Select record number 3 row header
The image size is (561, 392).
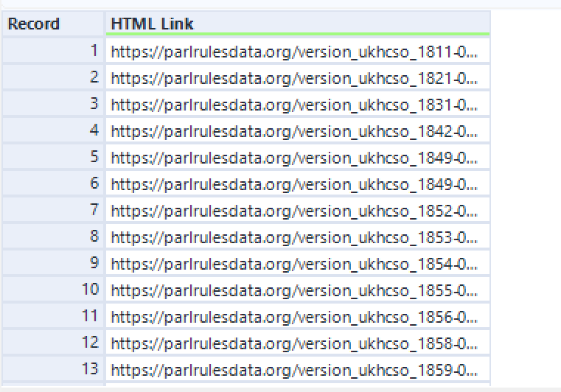[53, 103]
